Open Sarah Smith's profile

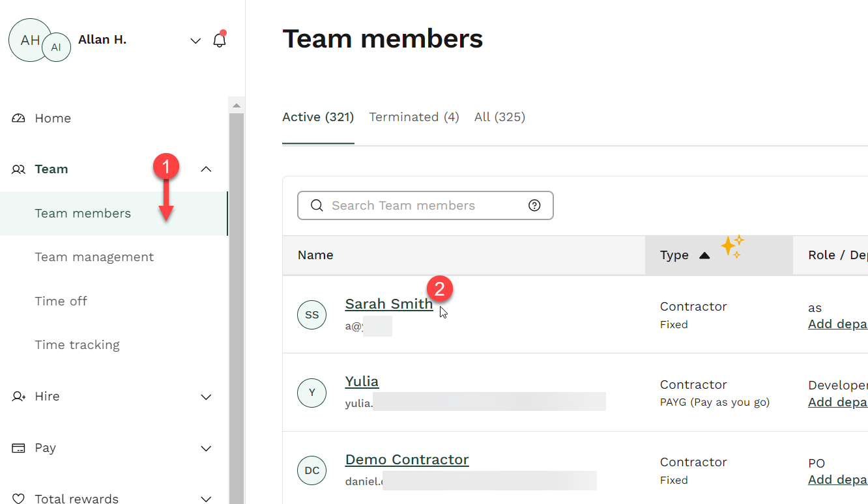tap(389, 303)
